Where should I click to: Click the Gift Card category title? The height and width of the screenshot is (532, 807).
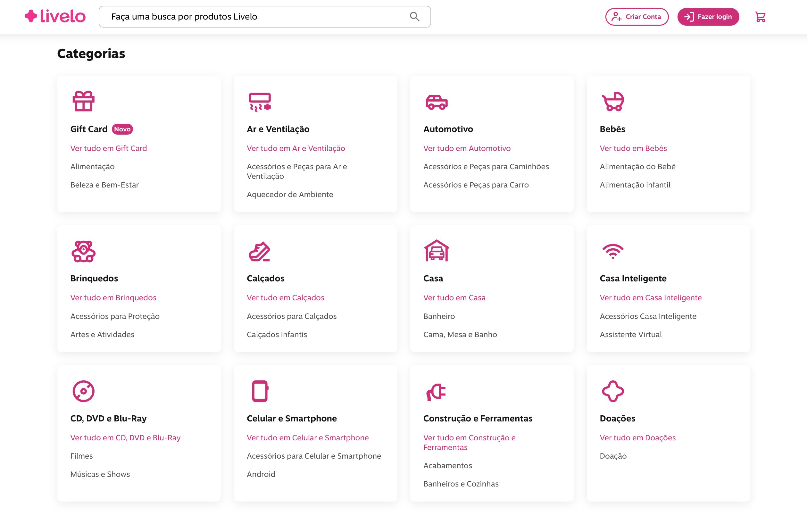[x=89, y=129]
